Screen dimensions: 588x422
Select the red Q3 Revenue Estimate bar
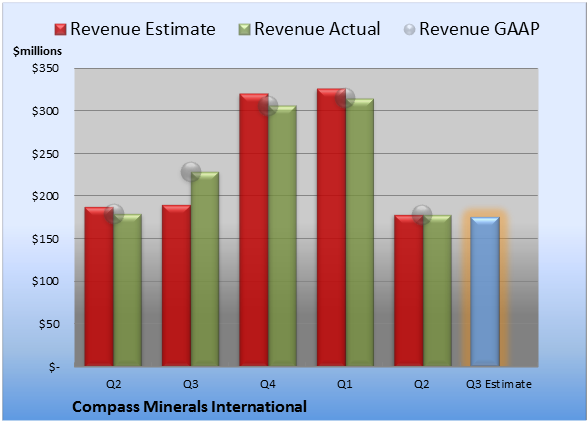(176, 285)
